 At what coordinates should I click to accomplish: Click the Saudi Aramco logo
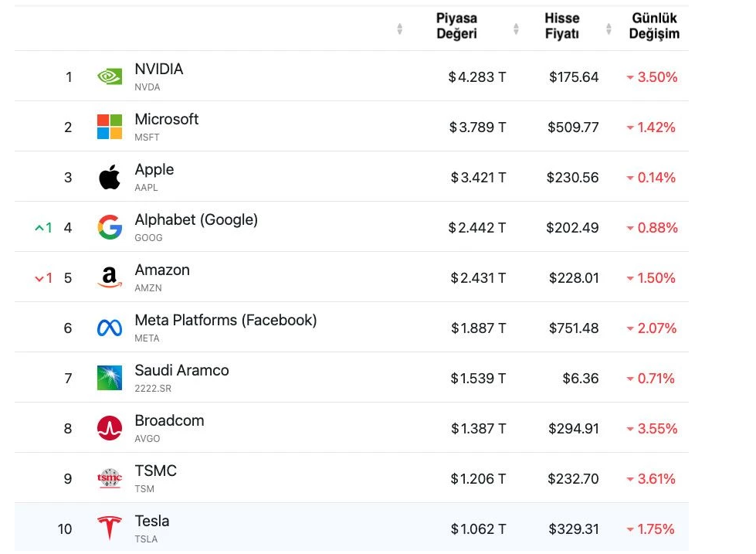click(110, 378)
